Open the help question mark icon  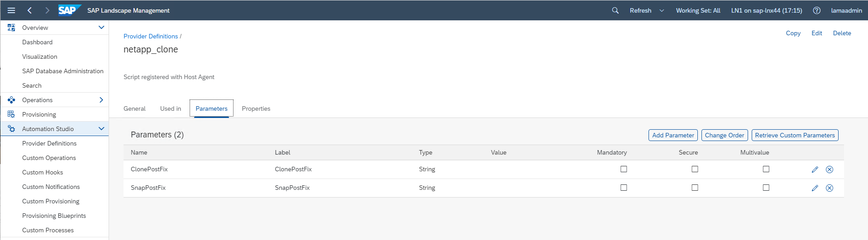click(816, 10)
